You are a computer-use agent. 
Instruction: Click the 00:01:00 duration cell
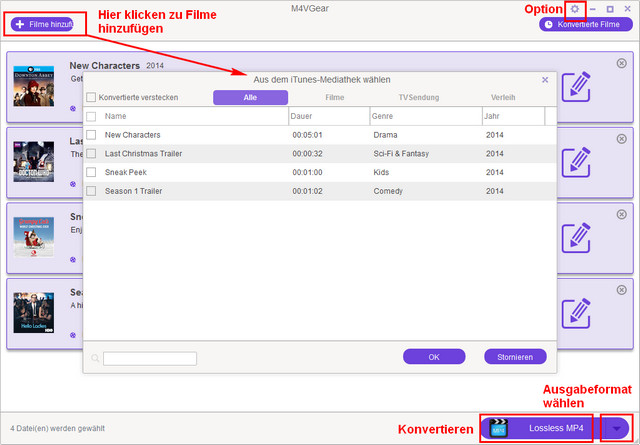(x=307, y=172)
